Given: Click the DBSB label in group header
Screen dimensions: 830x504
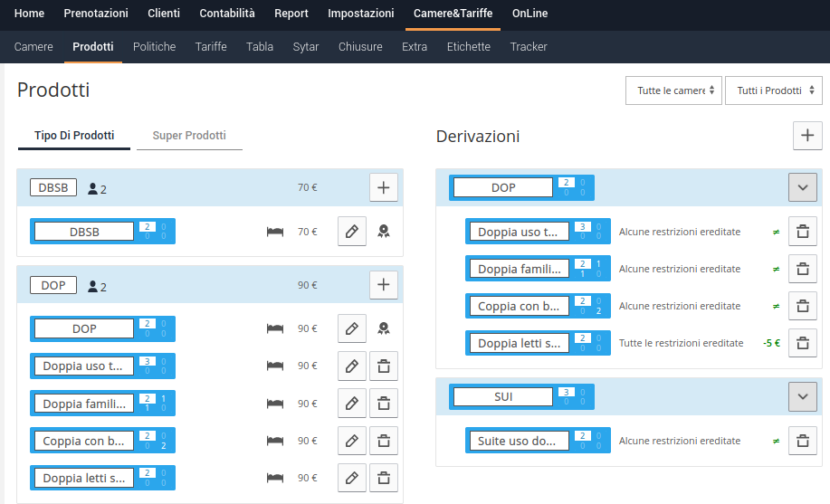Looking at the screenshot, I should click(x=53, y=187).
